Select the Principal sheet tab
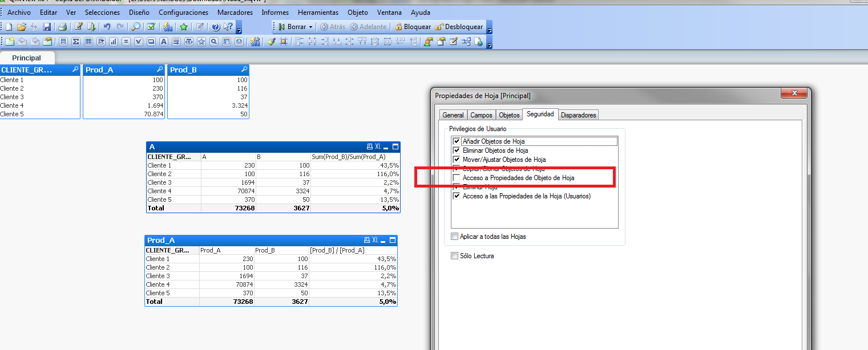This screenshot has height=350, width=868. (x=27, y=58)
